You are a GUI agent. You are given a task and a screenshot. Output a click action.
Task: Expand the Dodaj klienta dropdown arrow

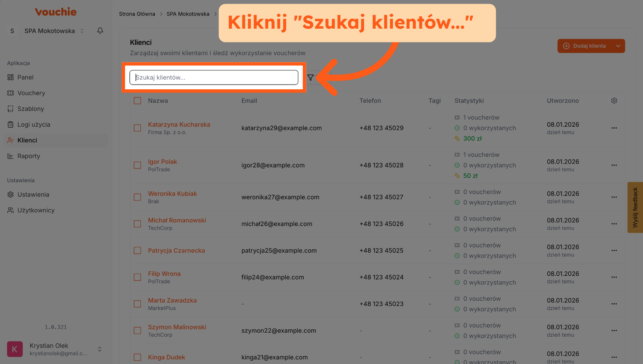point(618,46)
